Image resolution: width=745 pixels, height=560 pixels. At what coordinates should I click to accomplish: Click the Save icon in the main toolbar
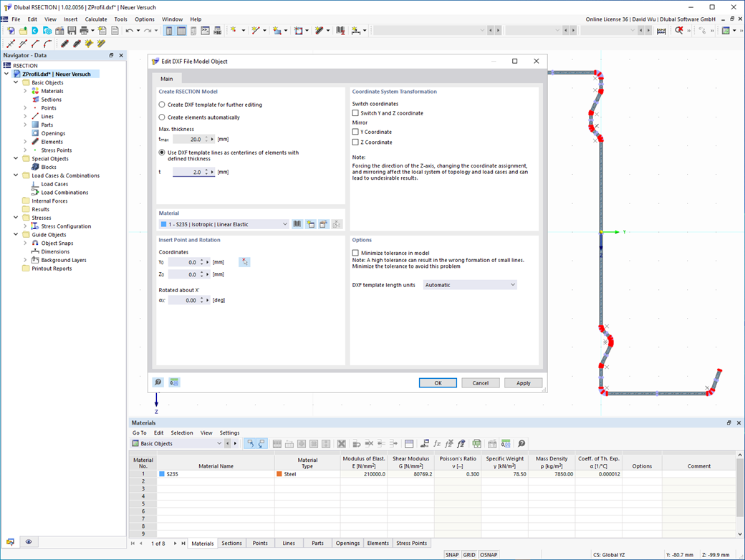[x=72, y=30]
